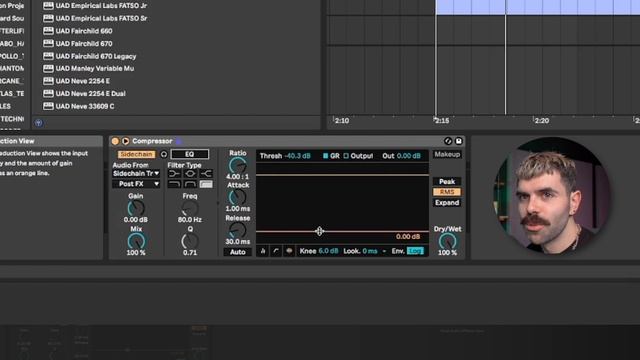
Task: Select the highlighted high-pass filter type icon
Action: pos(206,184)
